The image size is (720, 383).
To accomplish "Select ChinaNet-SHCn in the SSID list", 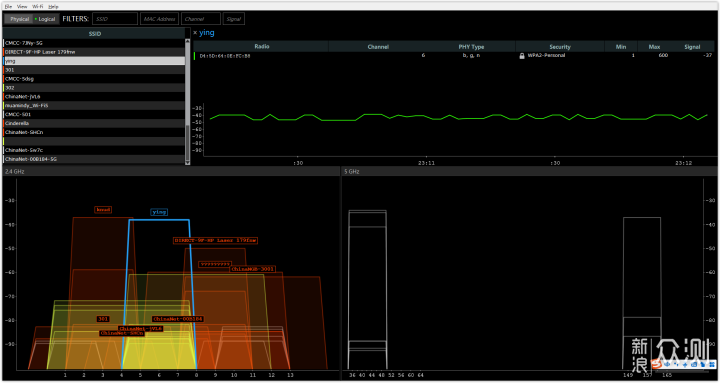I will pyautogui.click(x=94, y=132).
